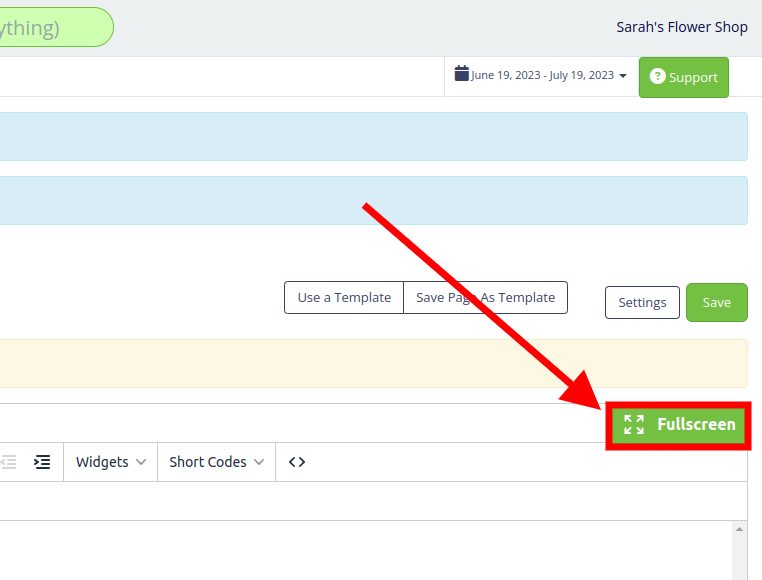Open the Support help button
This screenshot has height=580, width=762.
(684, 77)
